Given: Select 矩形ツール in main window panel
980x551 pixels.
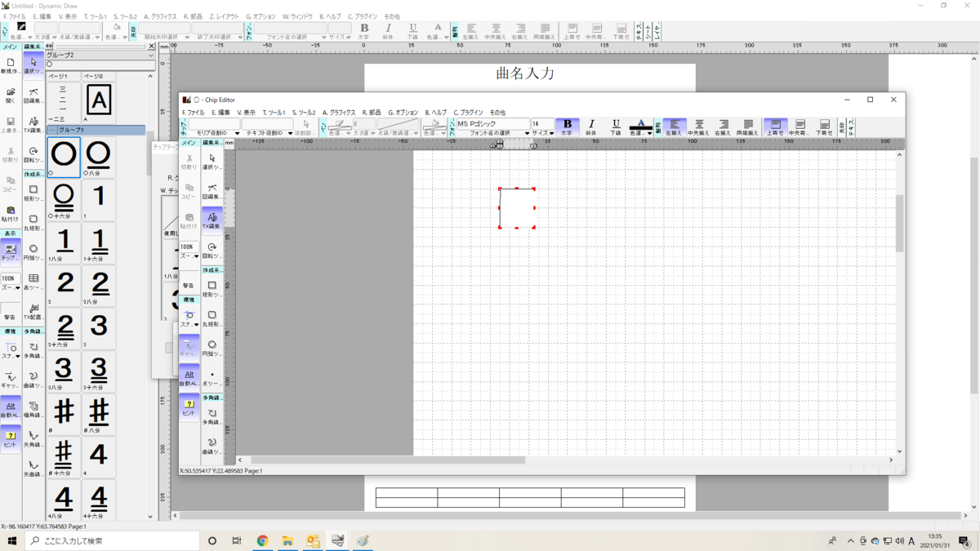Looking at the screenshot, I should point(33,193).
